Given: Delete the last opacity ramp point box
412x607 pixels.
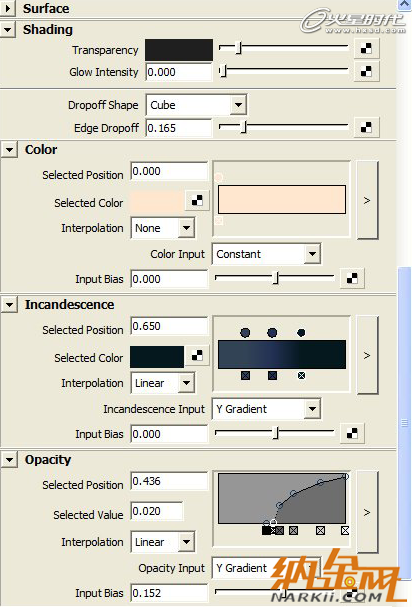Looking at the screenshot, I should pos(345,530).
